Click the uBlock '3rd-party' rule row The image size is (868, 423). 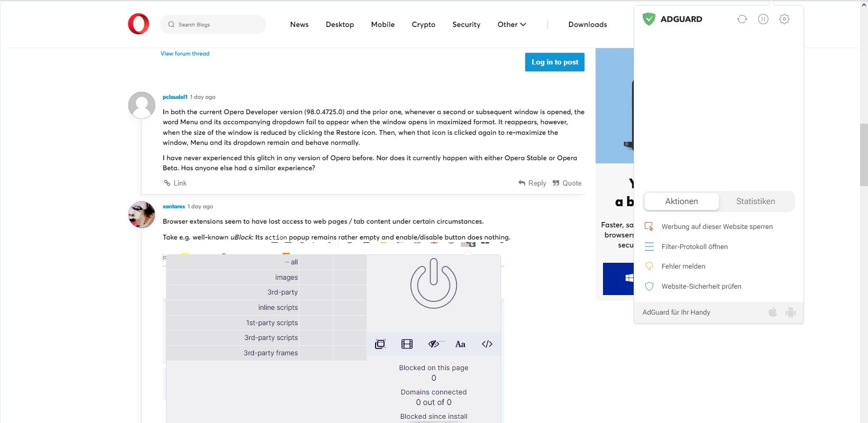[266, 292]
